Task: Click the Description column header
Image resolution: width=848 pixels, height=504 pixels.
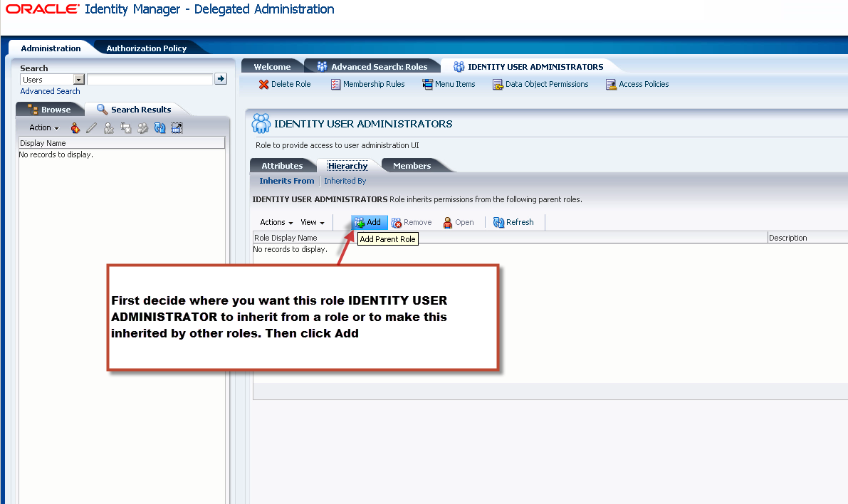Action: pos(808,238)
